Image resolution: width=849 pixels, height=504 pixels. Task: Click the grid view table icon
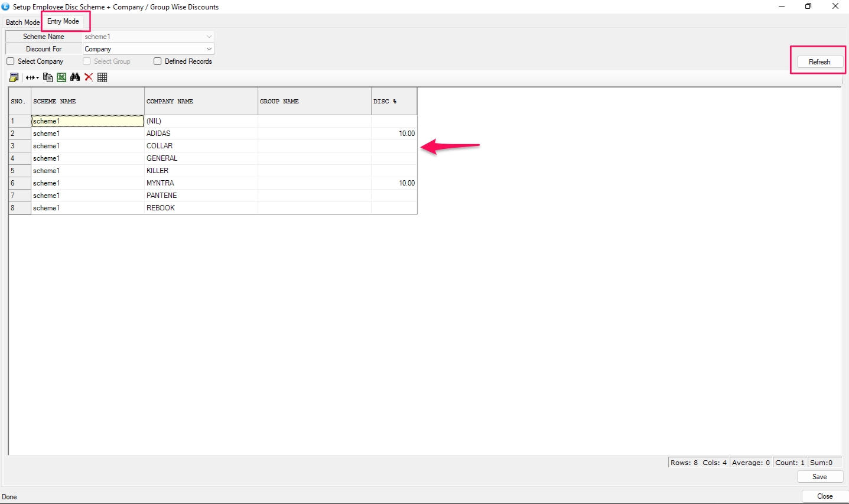click(102, 77)
